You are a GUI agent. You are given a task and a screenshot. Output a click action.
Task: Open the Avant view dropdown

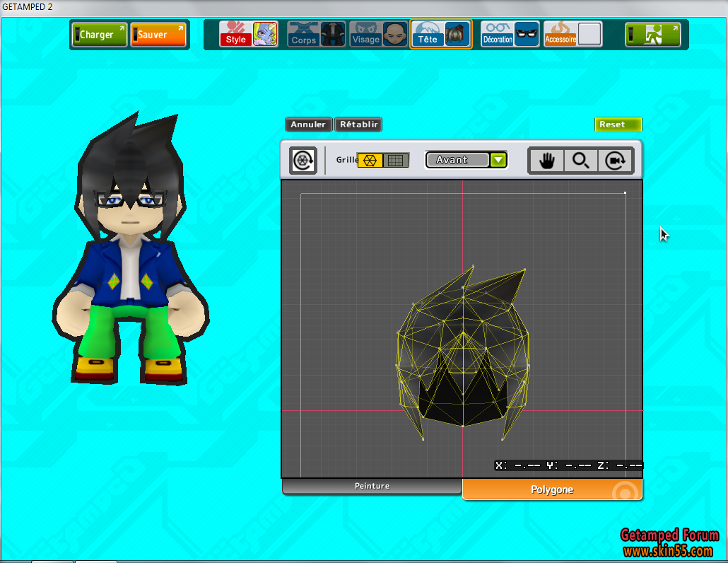466,160
